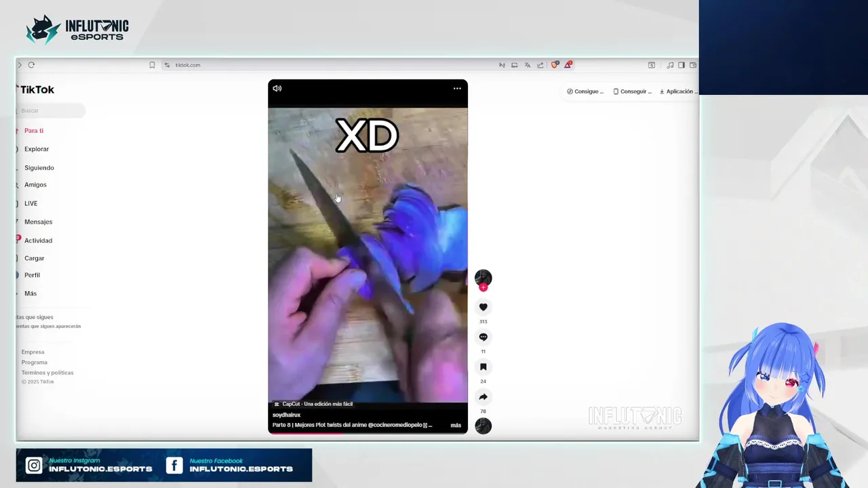This screenshot has width=868, height=488.
Task: Open the LIVE section
Action: [31, 203]
